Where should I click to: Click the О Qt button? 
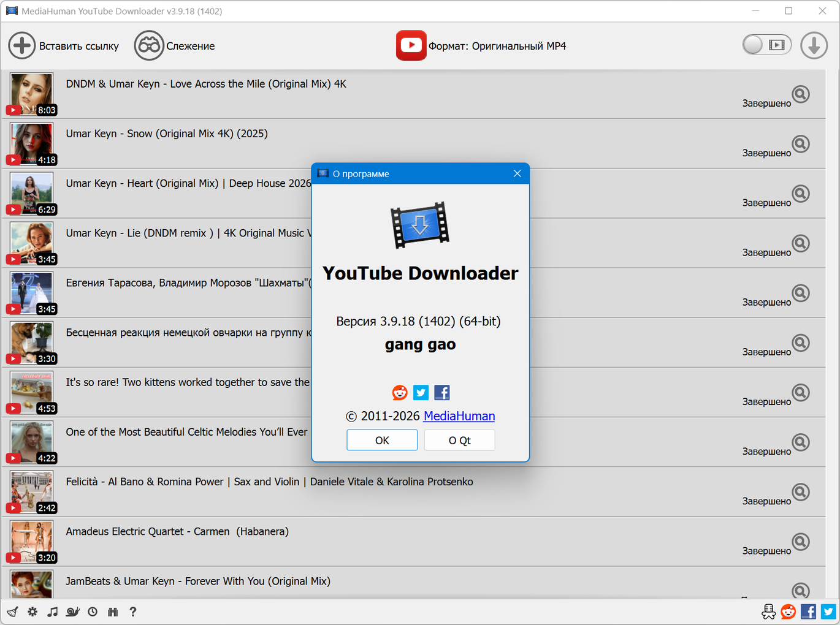pyautogui.click(x=459, y=440)
